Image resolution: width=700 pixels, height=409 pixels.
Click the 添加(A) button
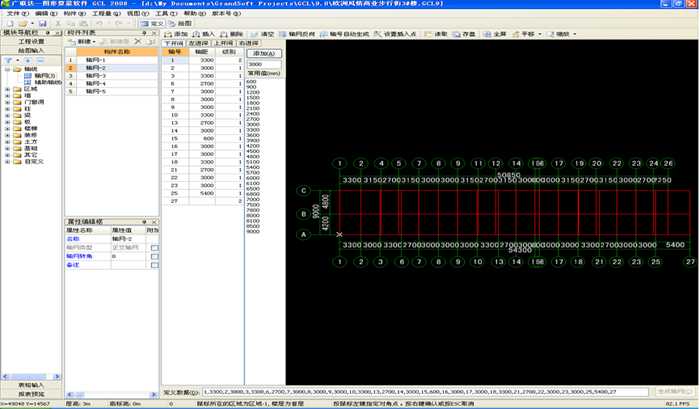tap(264, 53)
